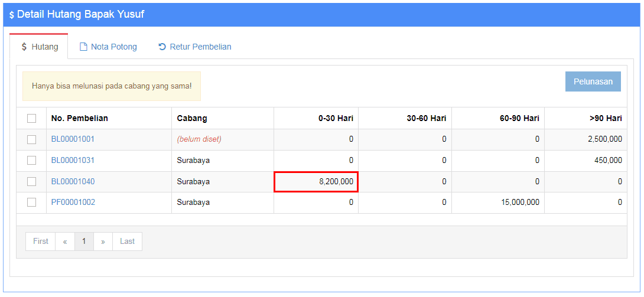
Task: Check the box for purchase BL00001001
Action: click(31, 139)
